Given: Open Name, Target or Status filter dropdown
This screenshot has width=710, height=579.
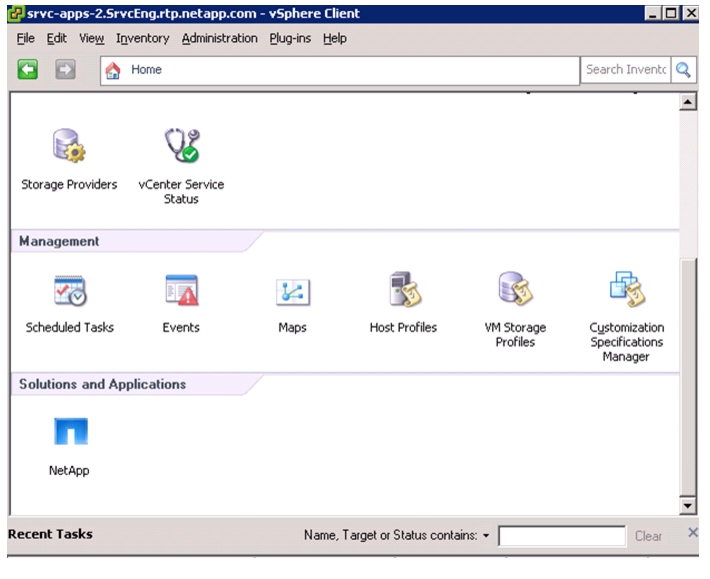Looking at the screenshot, I should (486, 536).
